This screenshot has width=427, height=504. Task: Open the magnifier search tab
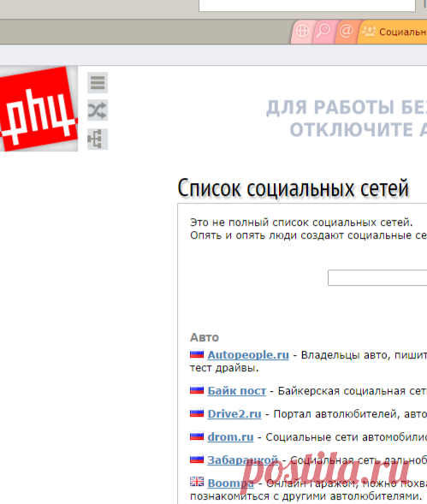point(323,32)
